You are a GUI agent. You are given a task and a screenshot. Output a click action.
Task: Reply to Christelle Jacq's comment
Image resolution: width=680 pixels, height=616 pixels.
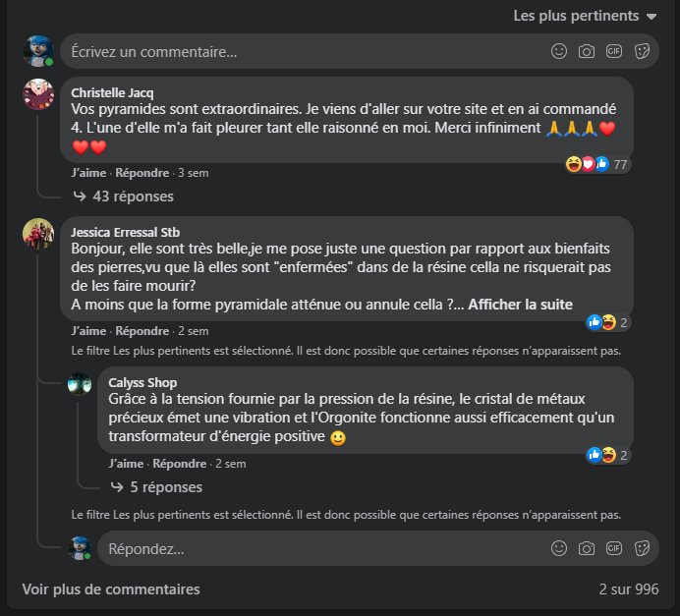(x=142, y=173)
